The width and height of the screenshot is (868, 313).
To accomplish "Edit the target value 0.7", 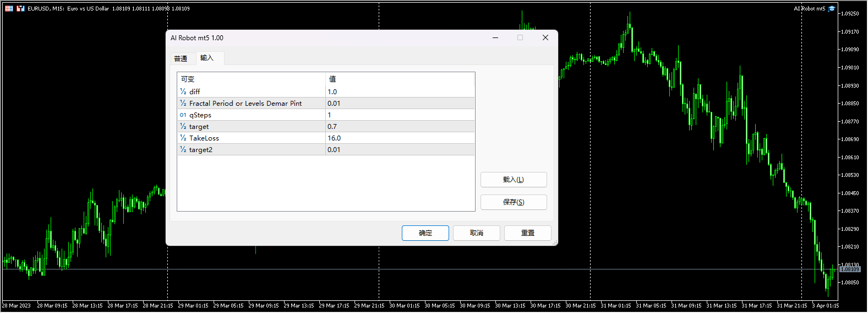I will coord(400,126).
